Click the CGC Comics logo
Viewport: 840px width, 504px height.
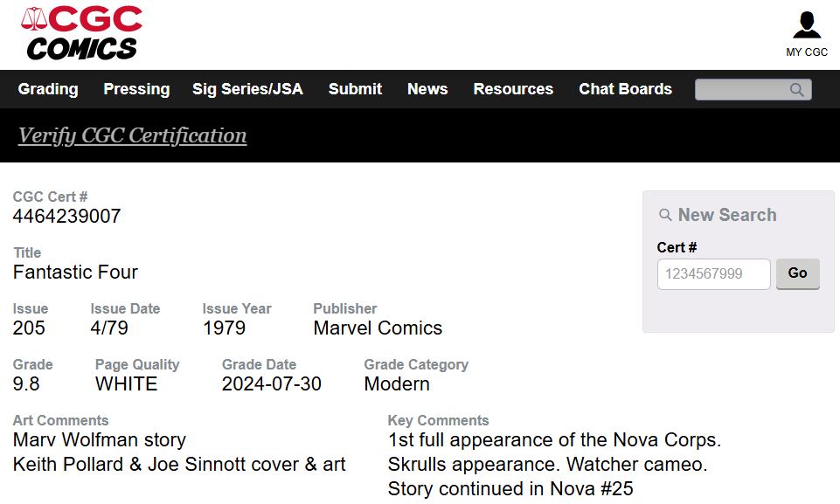coord(82,32)
